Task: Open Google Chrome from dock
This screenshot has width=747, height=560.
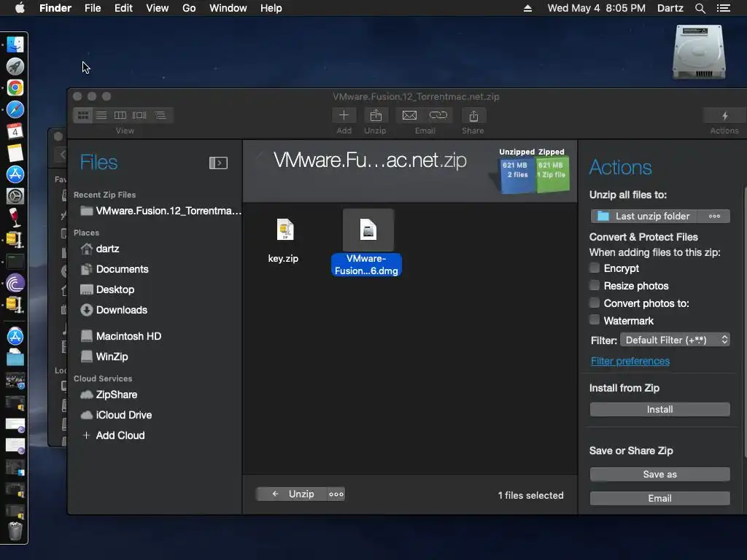Action: [x=15, y=88]
